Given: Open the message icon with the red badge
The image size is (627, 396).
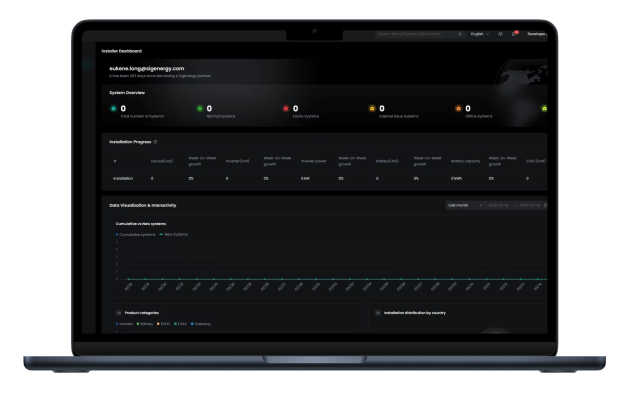Looking at the screenshot, I should point(514,34).
